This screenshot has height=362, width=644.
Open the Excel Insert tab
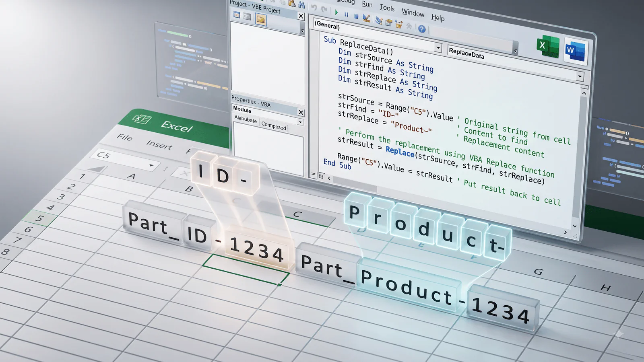pos(159,144)
